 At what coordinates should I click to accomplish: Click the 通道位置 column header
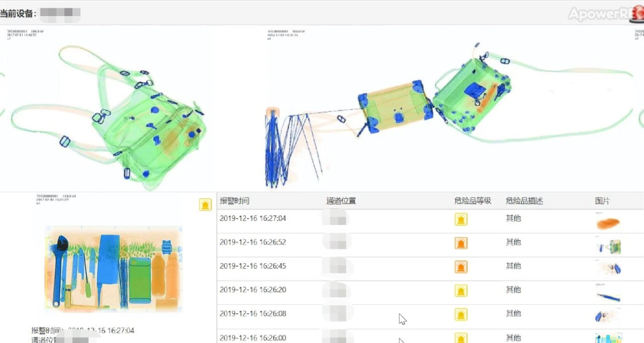pos(341,201)
